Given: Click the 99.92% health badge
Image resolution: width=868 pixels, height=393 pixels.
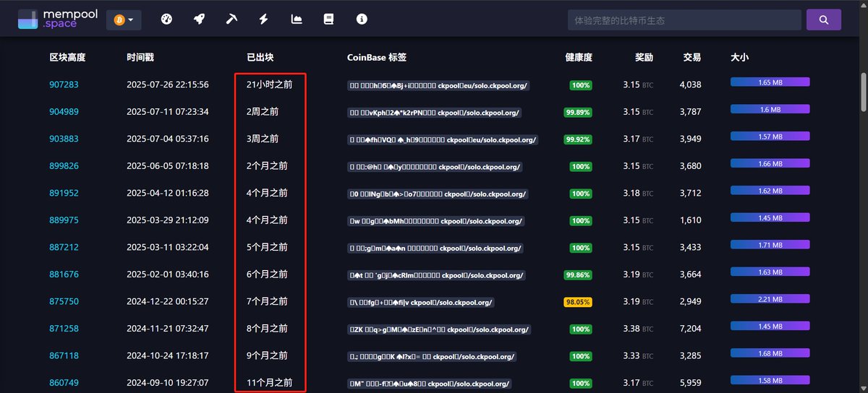Looking at the screenshot, I should (x=578, y=139).
